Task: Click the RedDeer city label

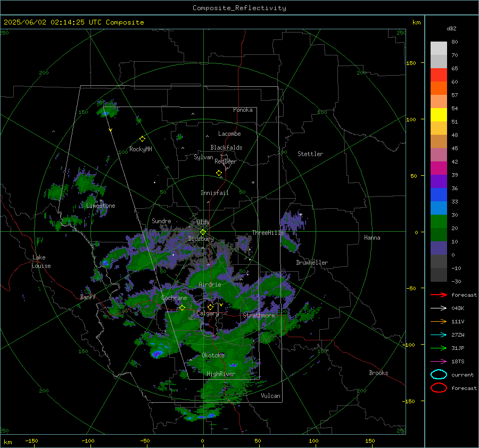Action: tap(226, 161)
